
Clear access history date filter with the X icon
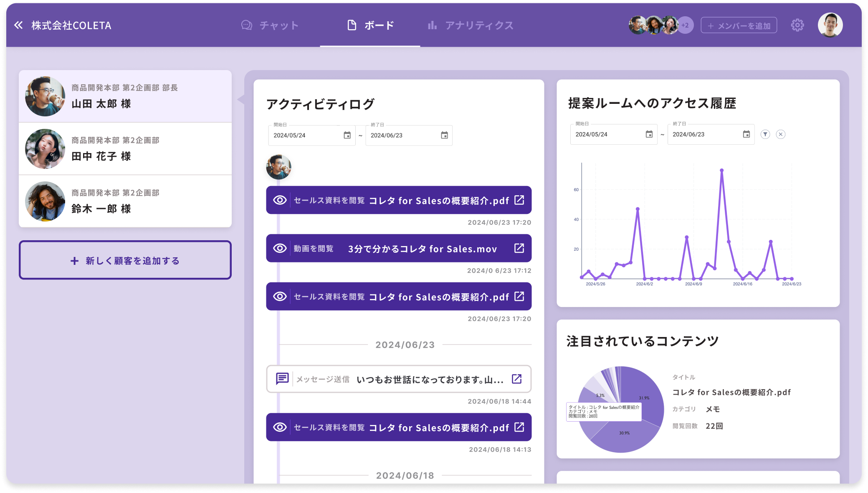tap(780, 134)
